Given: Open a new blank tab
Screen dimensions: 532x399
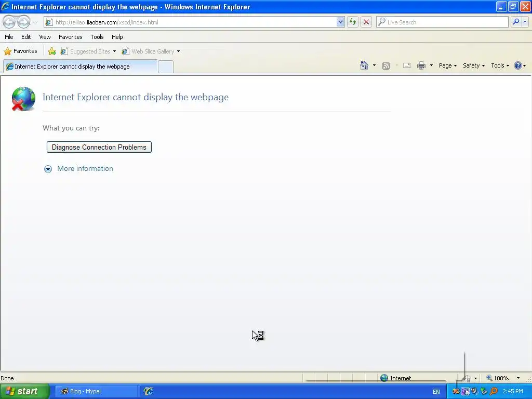Looking at the screenshot, I should coord(166,67).
